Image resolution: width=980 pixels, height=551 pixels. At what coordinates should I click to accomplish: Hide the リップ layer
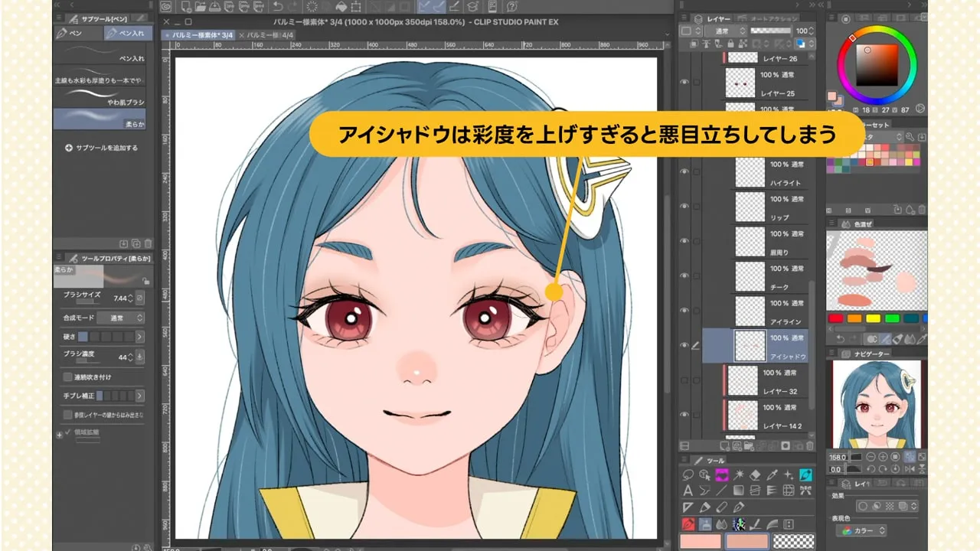[x=685, y=206]
